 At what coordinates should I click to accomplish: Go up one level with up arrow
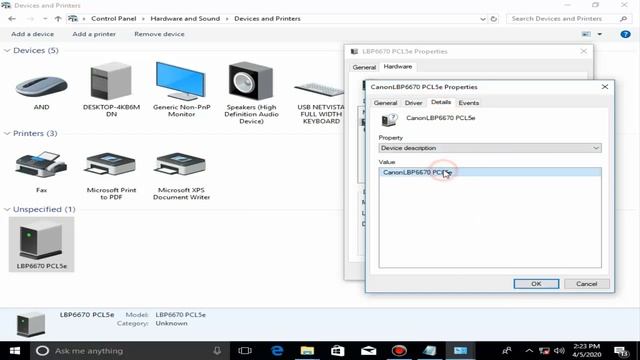pos(58,19)
